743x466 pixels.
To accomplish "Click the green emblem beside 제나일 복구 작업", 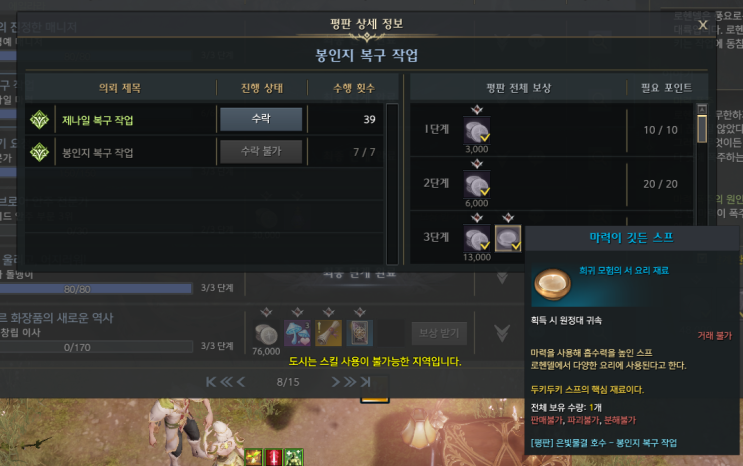I will click(39, 119).
